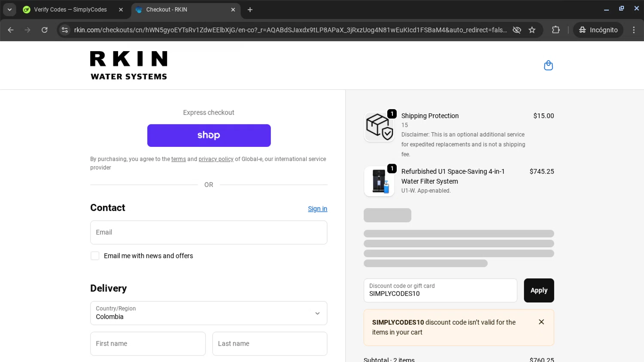The image size is (644, 362).
Task: Click the third-party cookies blocked eye icon
Action: click(x=517, y=30)
